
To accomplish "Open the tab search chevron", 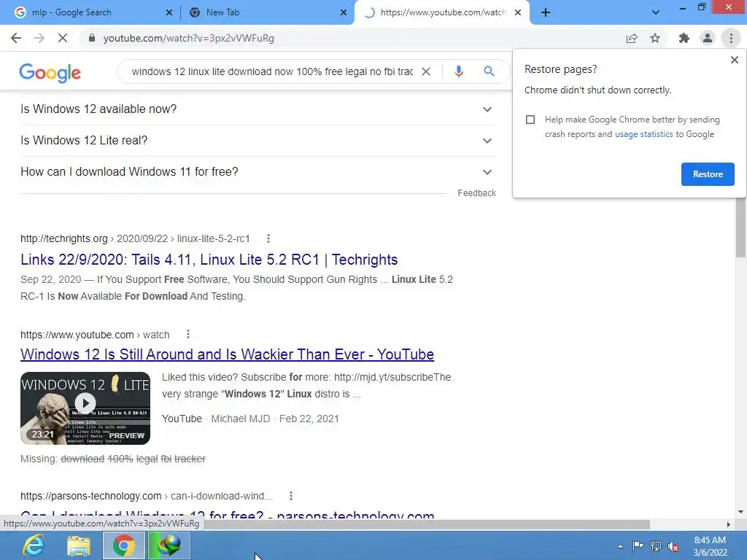I will pos(656,12).
